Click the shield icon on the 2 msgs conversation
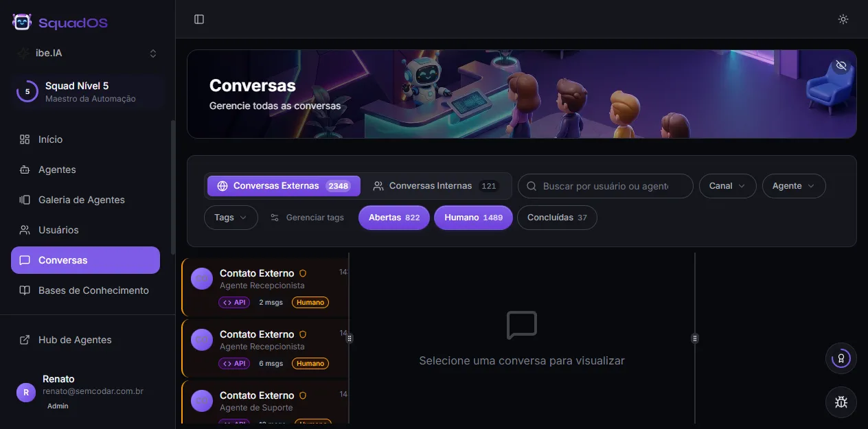Screen dimensions: 868x429 pyautogui.click(x=303, y=273)
